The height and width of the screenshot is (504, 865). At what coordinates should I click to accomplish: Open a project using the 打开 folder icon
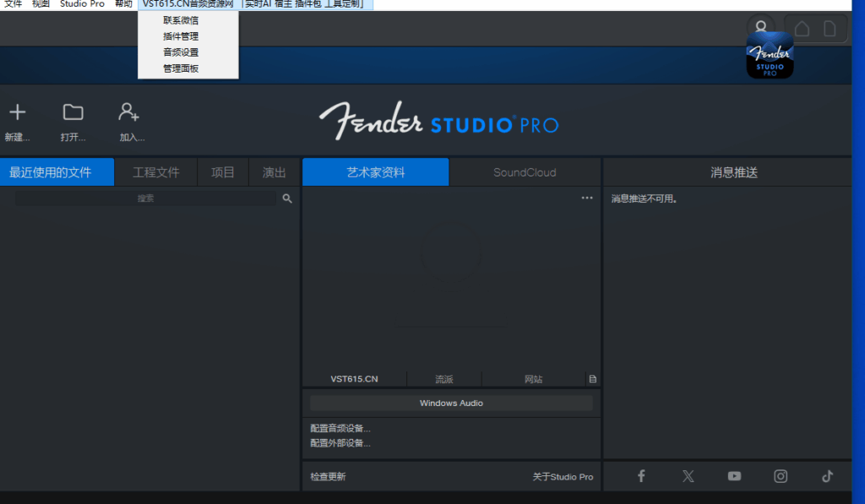coord(73,112)
